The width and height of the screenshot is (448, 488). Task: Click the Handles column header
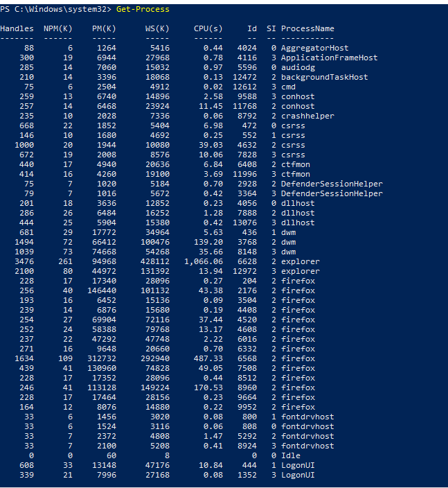[x=17, y=28]
